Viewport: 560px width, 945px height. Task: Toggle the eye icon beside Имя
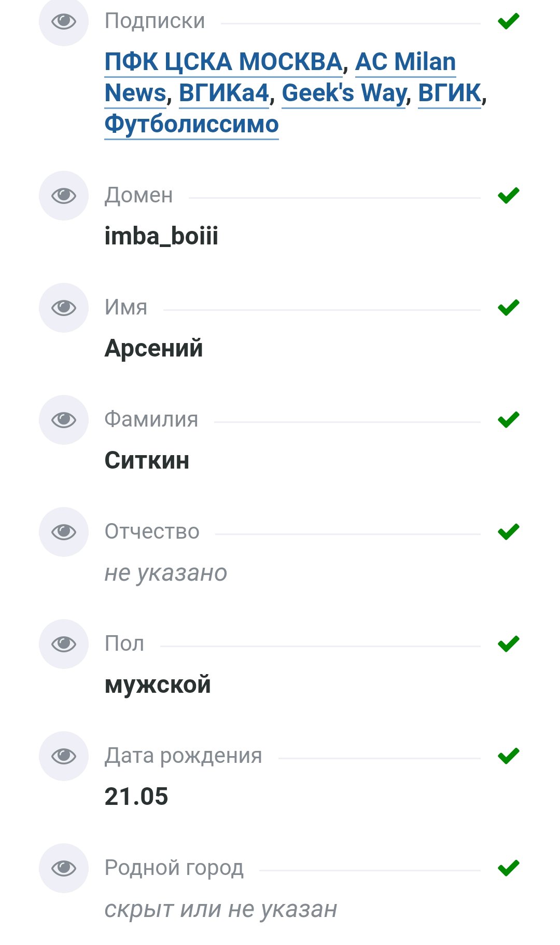(64, 308)
